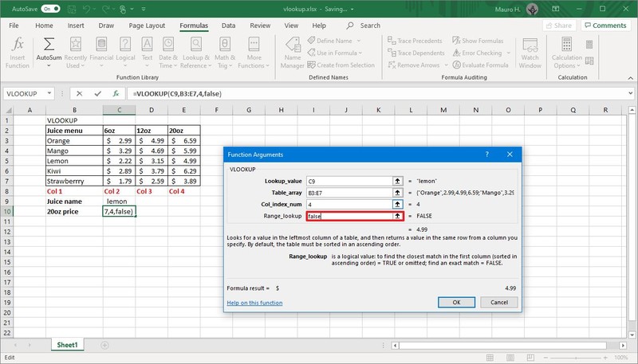638x364 pixels.
Task: Click the Search box in the ribbon
Action: pos(364,25)
